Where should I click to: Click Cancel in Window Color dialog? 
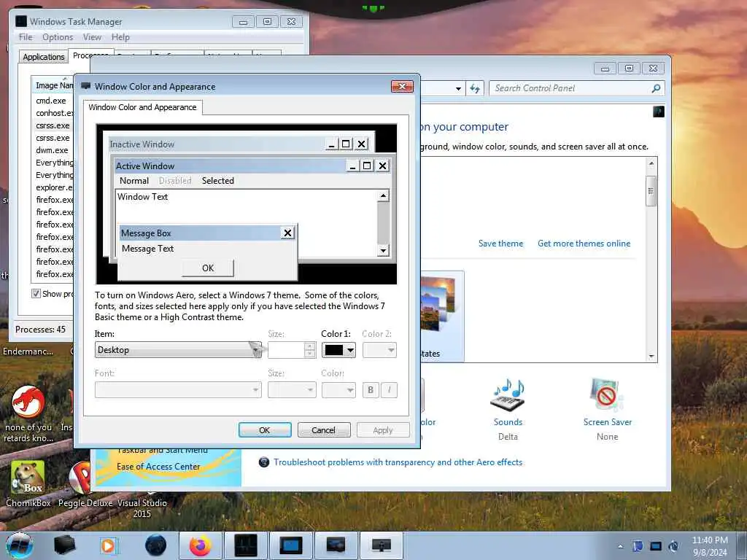(323, 430)
